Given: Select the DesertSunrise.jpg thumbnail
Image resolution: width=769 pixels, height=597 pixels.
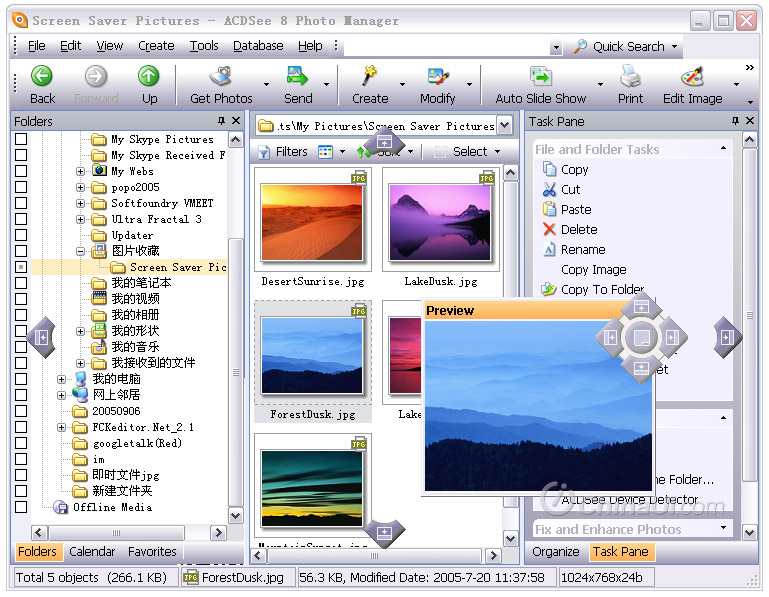Looking at the screenshot, I should click(312, 221).
